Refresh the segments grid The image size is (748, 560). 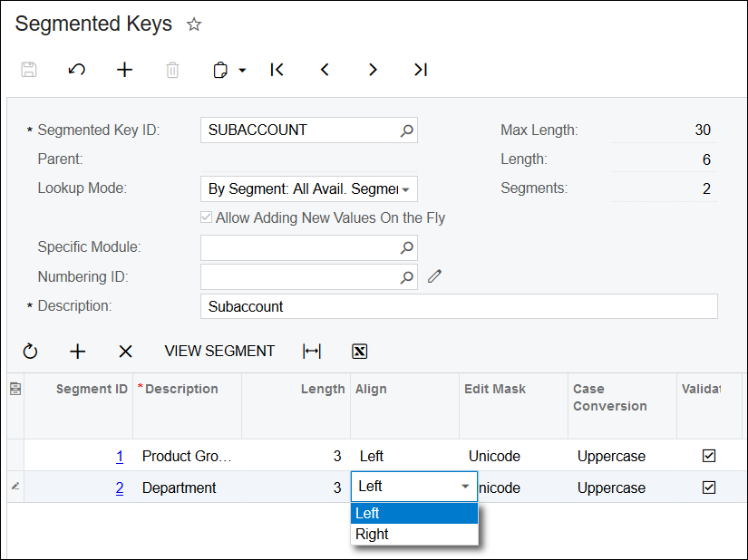tap(30, 352)
